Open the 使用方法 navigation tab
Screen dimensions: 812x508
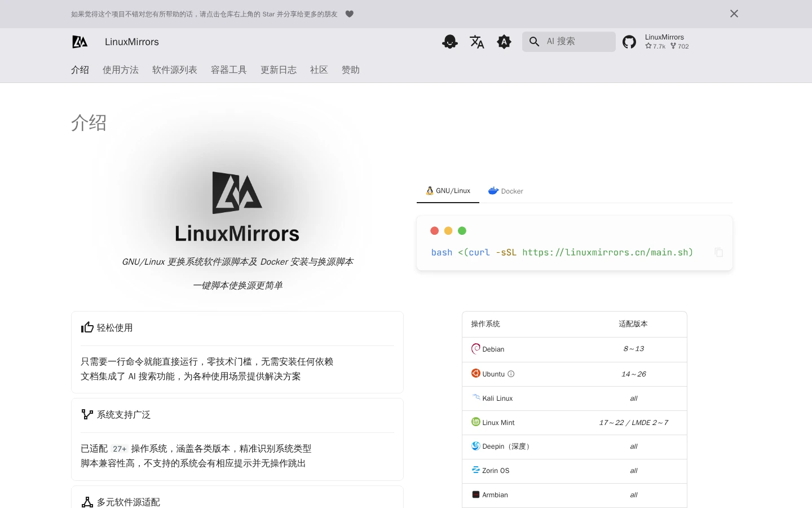click(x=121, y=70)
